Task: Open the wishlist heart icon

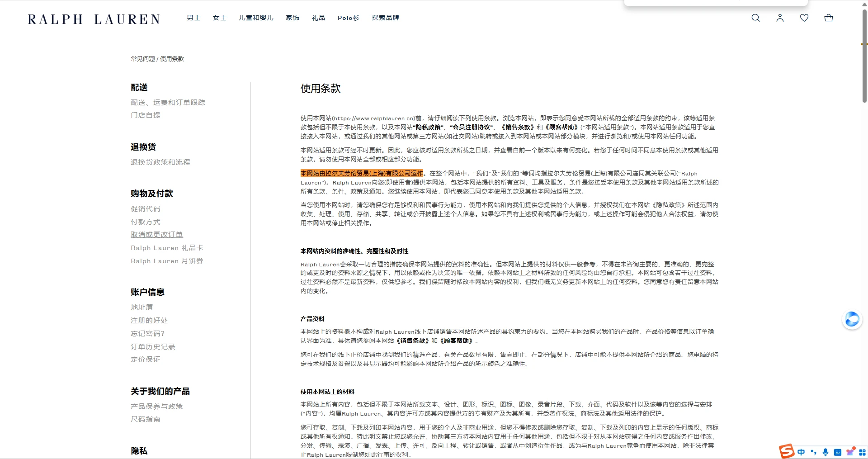Action: click(x=804, y=18)
